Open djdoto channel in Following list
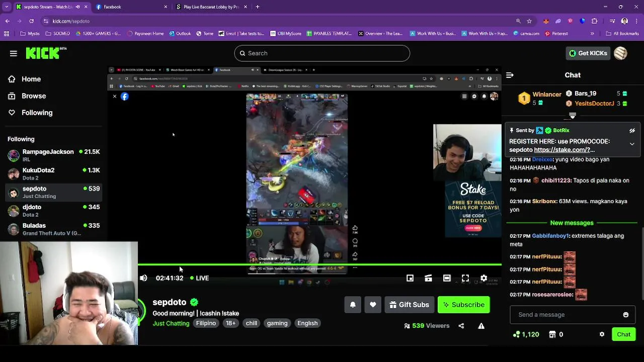 (x=53, y=211)
